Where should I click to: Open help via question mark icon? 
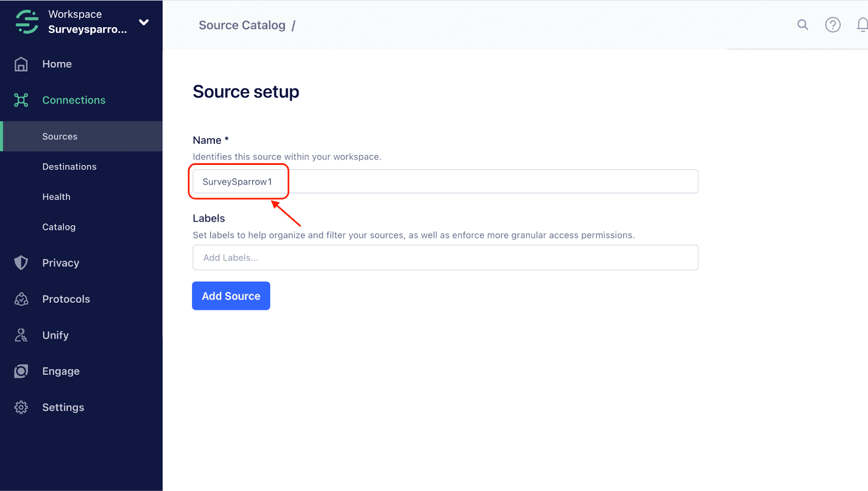[832, 25]
